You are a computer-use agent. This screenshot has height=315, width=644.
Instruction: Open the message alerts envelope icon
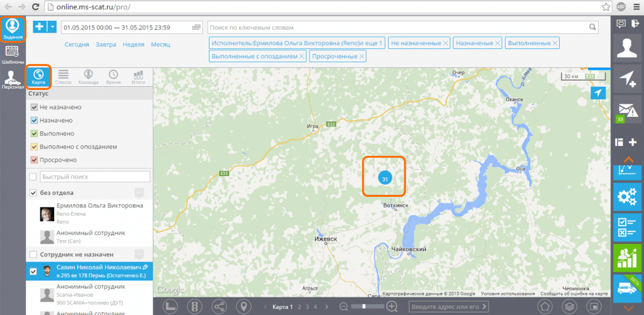(x=627, y=109)
